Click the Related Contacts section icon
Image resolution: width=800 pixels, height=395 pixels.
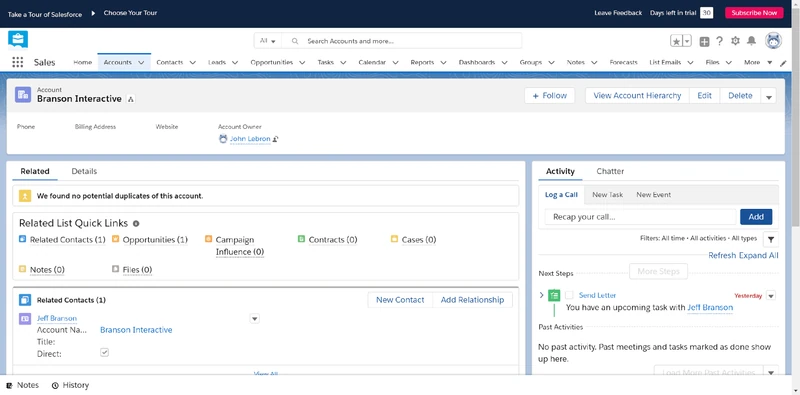pos(25,300)
